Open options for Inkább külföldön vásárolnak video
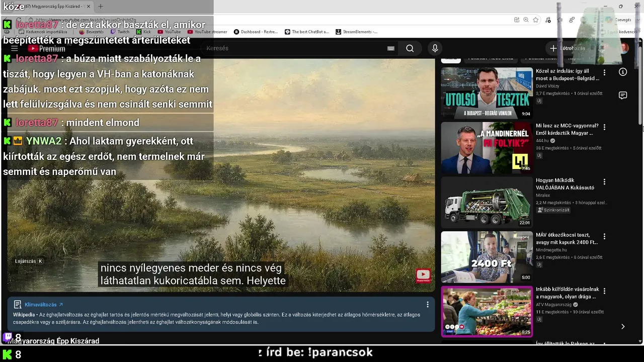Screen dimensions: 644x362 coord(604,291)
